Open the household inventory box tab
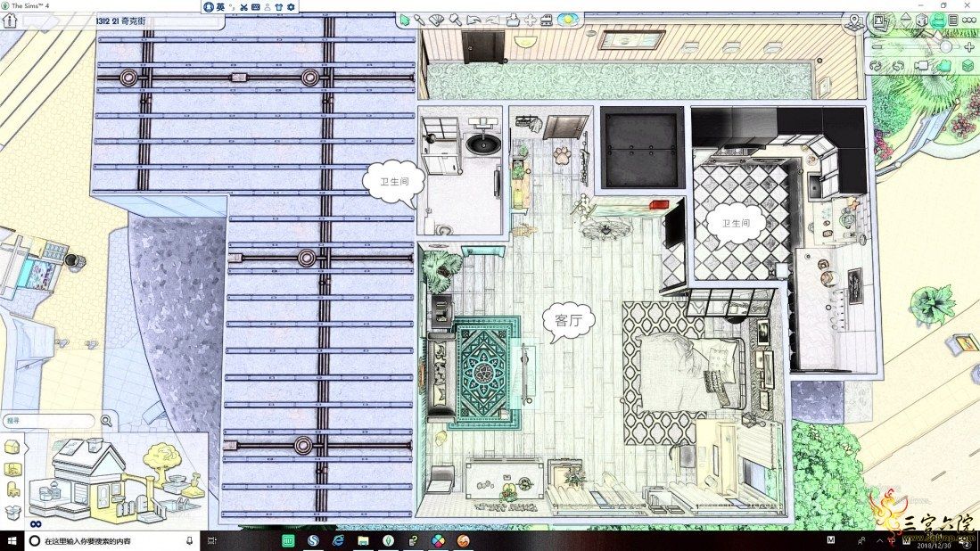 coord(12,513)
